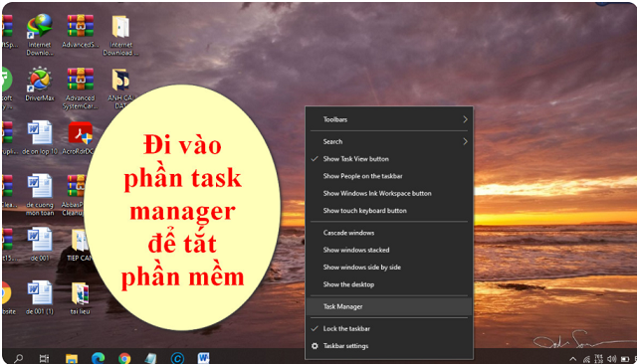637x364 pixels.
Task: Enable Show touch keyboard button
Action: click(x=389, y=211)
